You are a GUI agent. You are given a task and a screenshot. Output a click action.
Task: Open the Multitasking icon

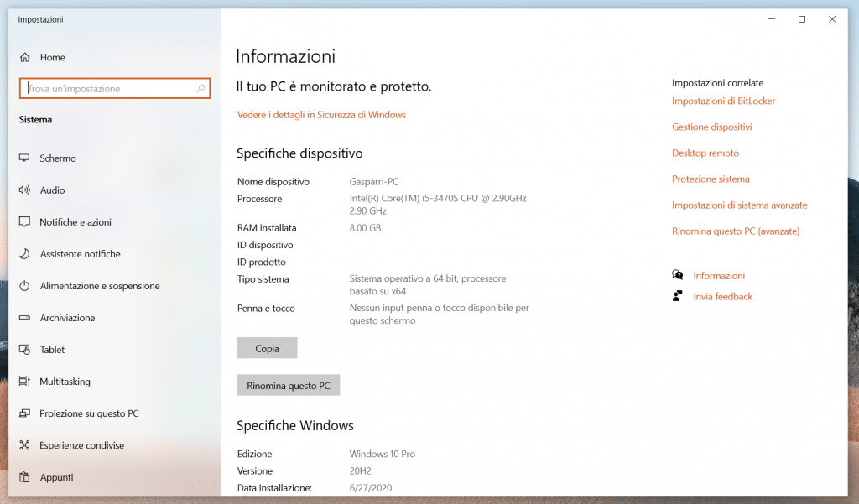[24, 382]
